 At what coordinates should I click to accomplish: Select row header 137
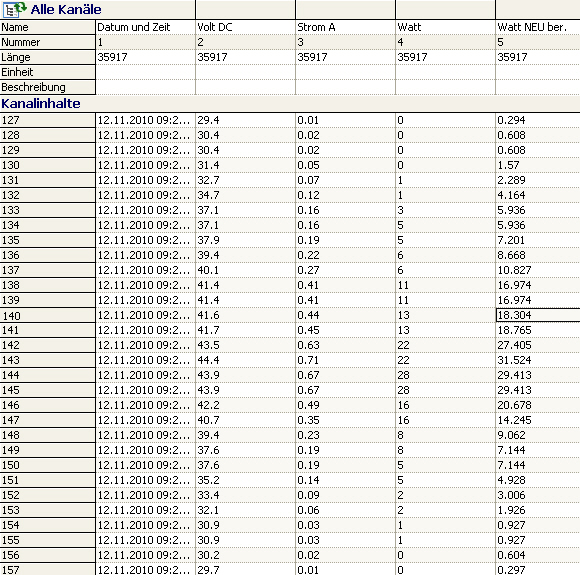47,270
